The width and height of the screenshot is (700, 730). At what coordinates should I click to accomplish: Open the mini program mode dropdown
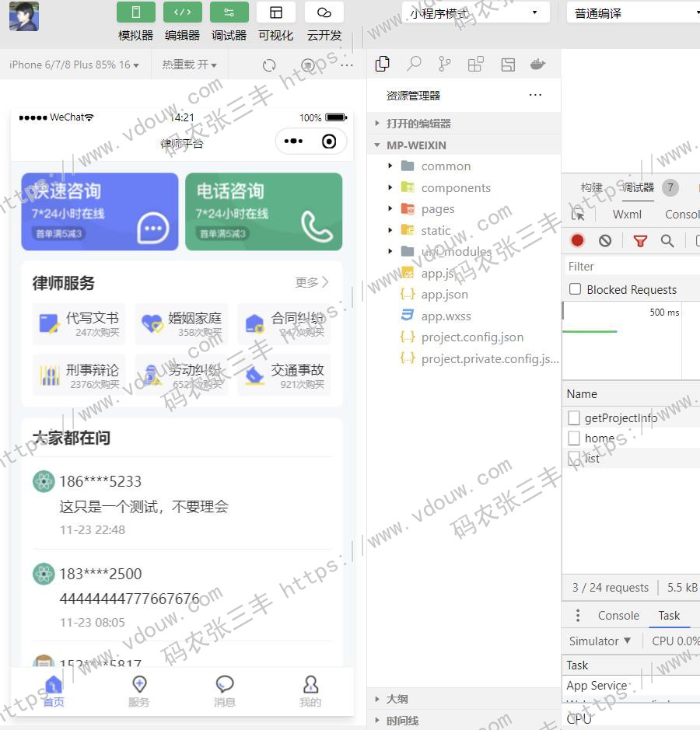[x=474, y=13]
